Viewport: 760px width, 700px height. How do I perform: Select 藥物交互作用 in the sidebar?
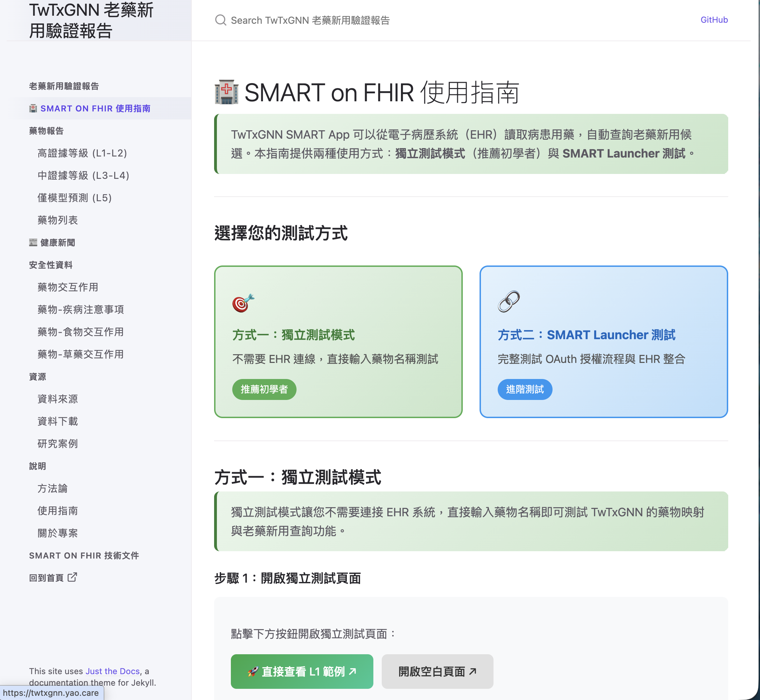coord(67,287)
